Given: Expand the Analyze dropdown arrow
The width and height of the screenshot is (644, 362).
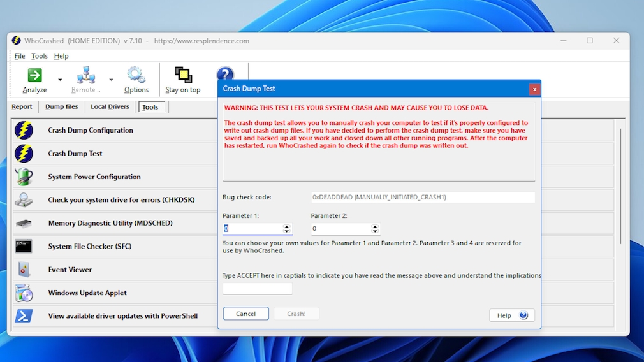Looking at the screenshot, I should pos(60,80).
